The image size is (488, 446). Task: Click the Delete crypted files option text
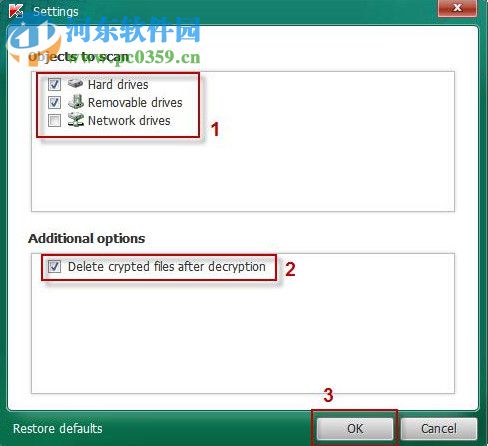tap(167, 267)
